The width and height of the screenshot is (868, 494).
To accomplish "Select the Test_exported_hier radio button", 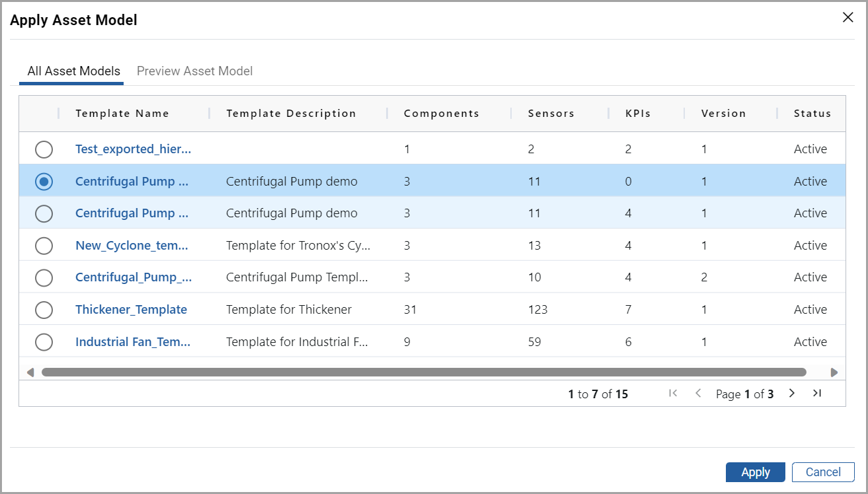I will pos(44,149).
